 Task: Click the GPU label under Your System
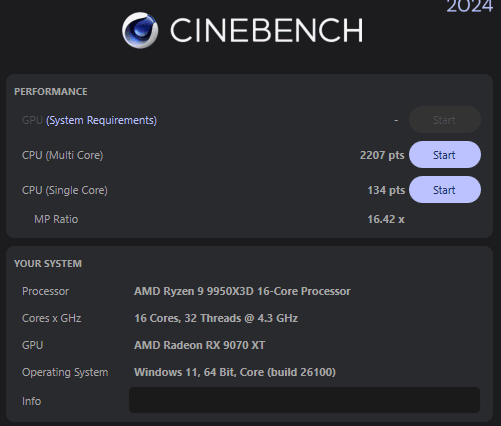(32, 345)
